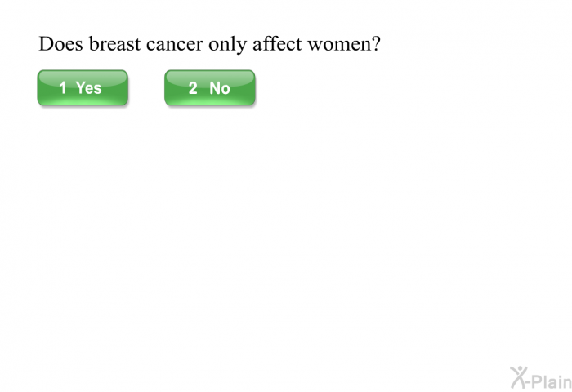Answer Yes to the breast cancer question
This screenshot has width=572, height=392.
coord(83,88)
